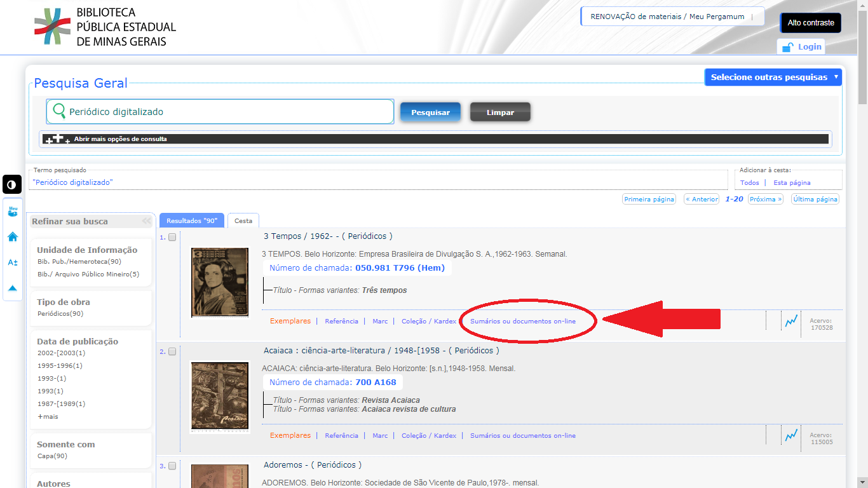Click the contrast toggle icon in left sidebar
The width and height of the screenshot is (868, 488).
(12, 185)
